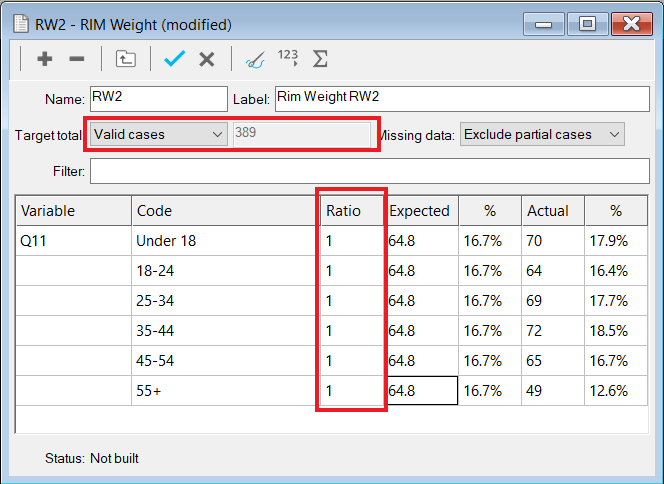Click the Label field Rim Weight RW2
Viewport: 664px width, 484px height.
coord(462,99)
